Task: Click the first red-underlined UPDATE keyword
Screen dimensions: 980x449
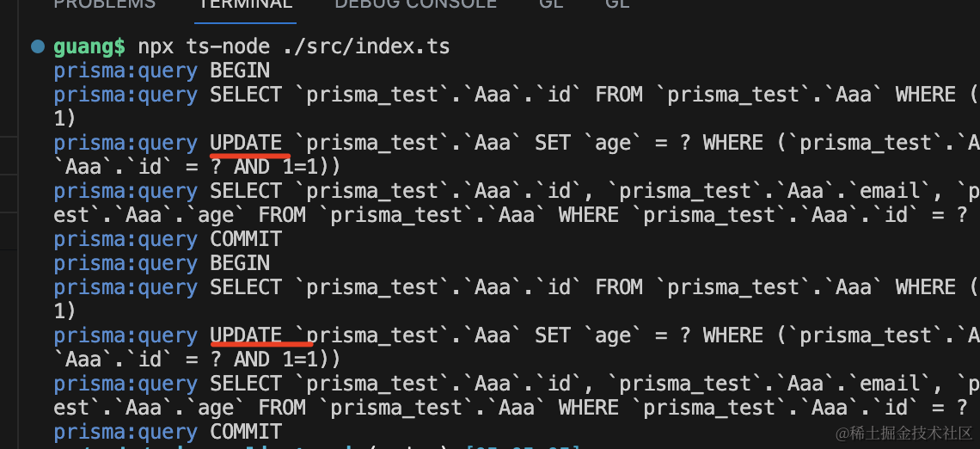Action: (x=246, y=143)
